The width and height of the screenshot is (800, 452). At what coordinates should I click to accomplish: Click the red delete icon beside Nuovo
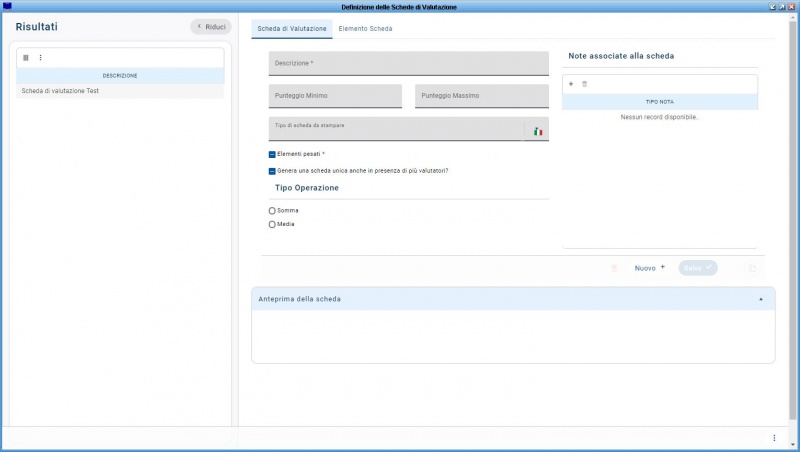tap(614, 268)
